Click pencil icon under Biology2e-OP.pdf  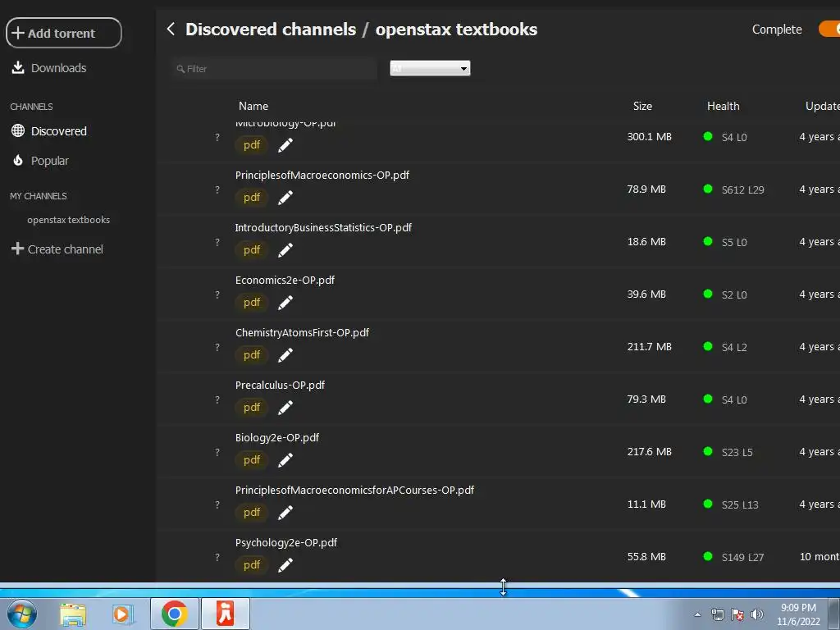point(285,460)
